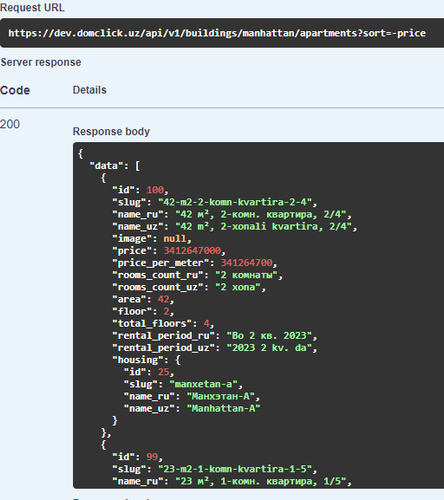The height and width of the screenshot is (500, 444).
Task: Click the image null value
Action: pyautogui.click(x=175, y=239)
